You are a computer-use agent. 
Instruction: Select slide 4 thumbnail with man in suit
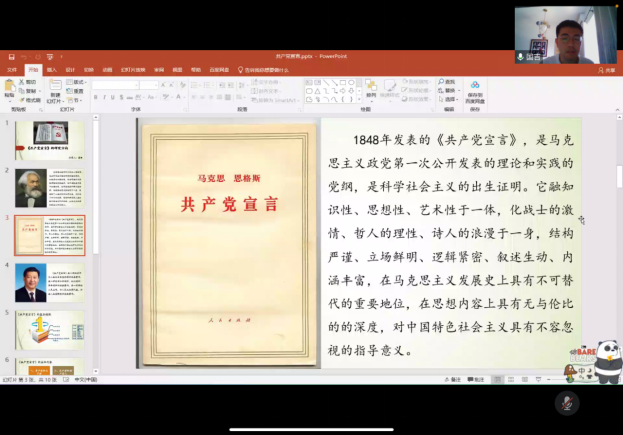point(50,282)
